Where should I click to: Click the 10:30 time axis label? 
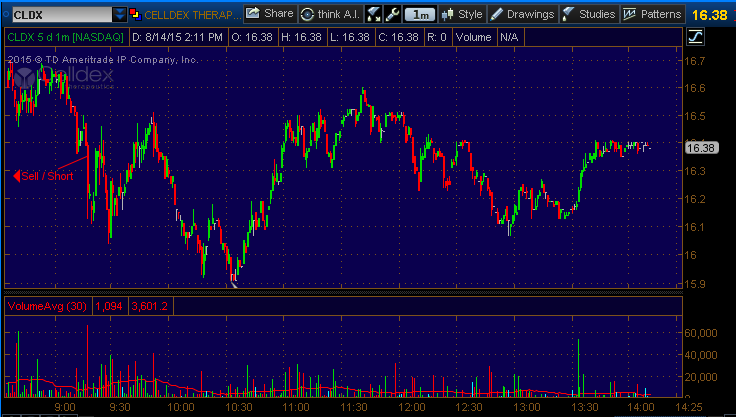239,407
